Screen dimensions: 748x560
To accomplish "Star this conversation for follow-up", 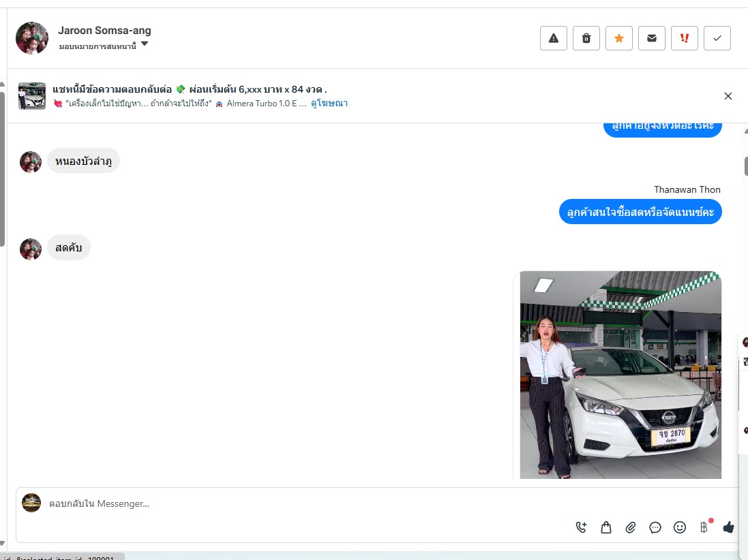I will (x=618, y=38).
